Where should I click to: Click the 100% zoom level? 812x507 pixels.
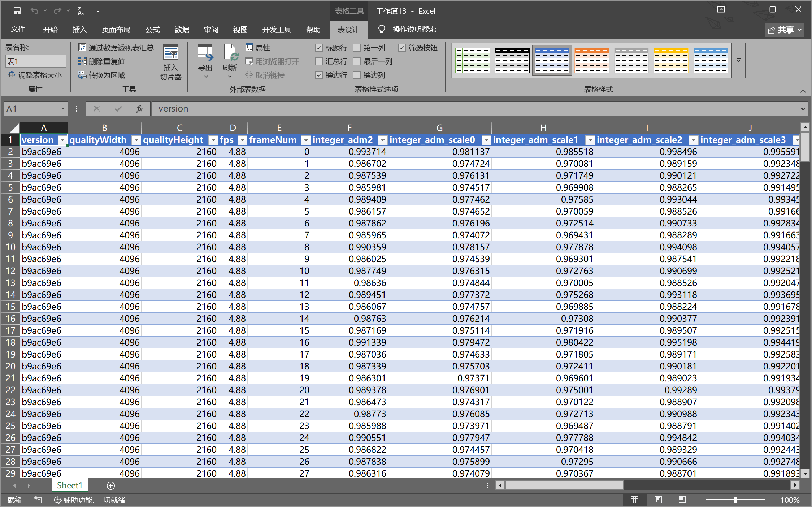(x=790, y=500)
